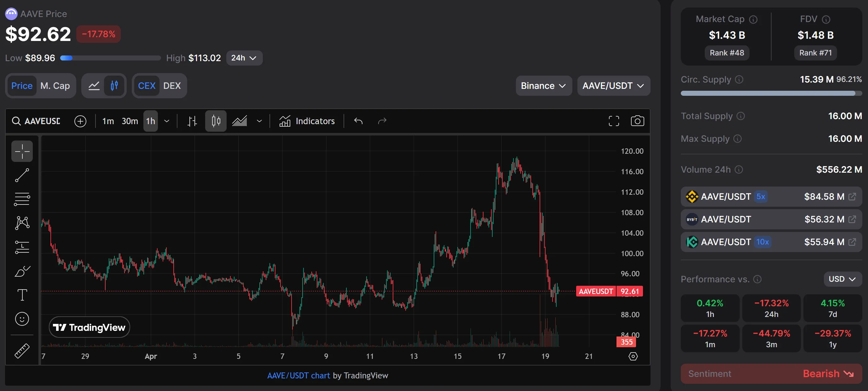Open the 24h time range dropdown

[x=244, y=58]
